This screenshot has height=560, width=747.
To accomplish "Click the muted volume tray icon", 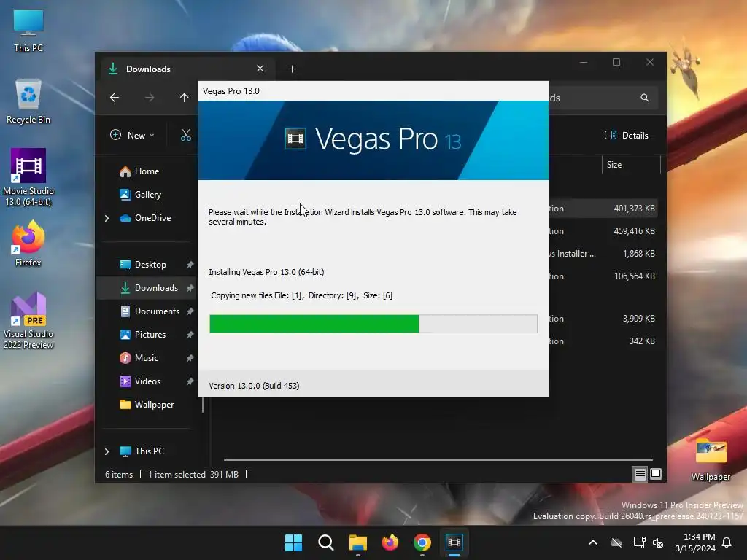I will 658,542.
